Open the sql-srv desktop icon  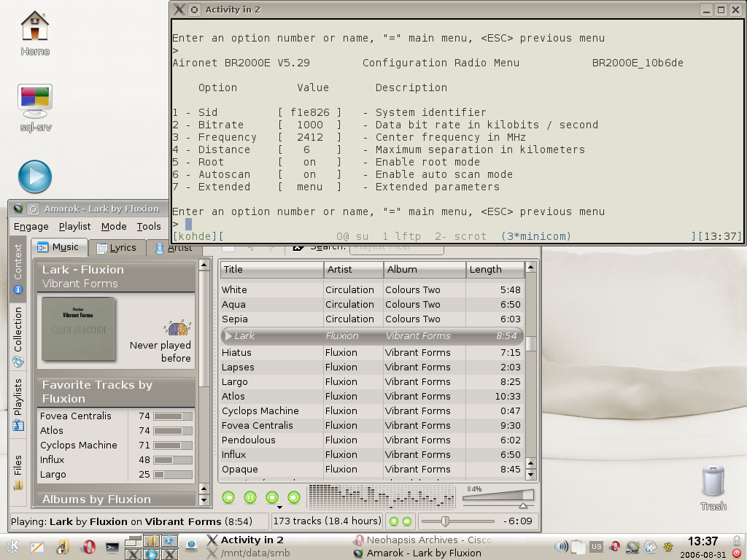point(35,108)
